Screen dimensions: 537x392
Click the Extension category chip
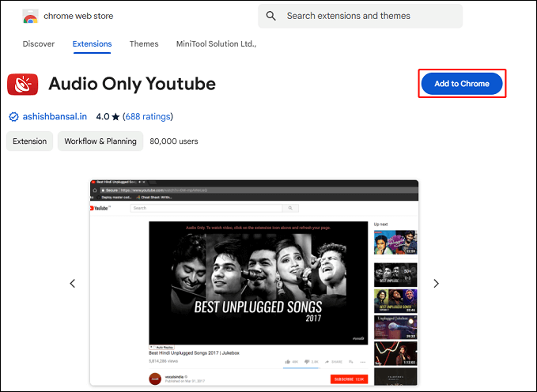[x=30, y=141]
